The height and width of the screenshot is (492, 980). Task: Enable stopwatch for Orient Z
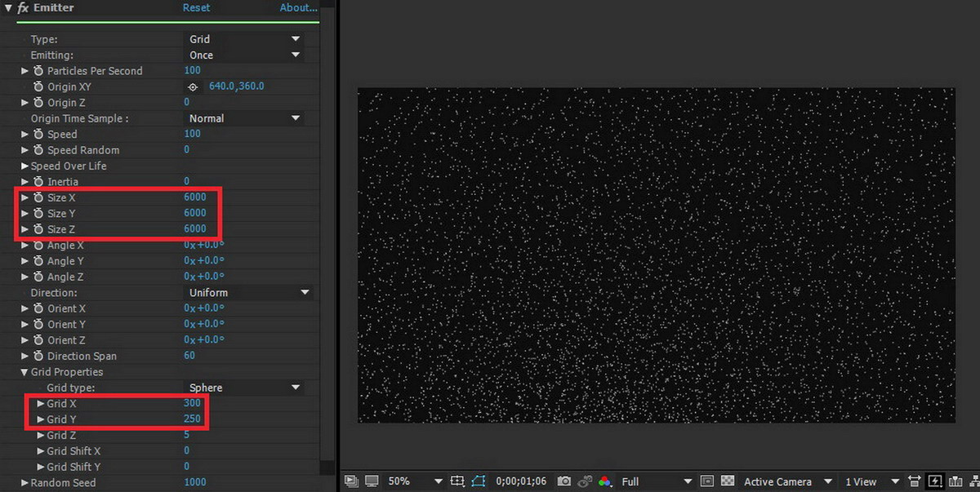pos(38,340)
